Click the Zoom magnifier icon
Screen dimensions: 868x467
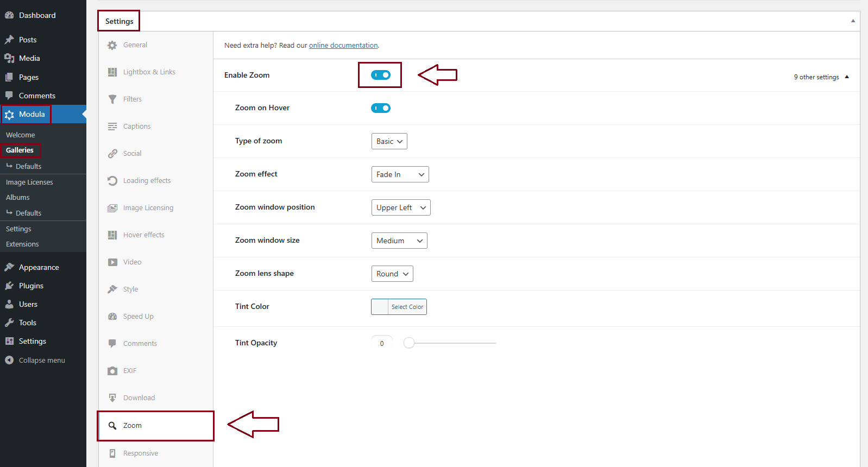click(x=112, y=426)
